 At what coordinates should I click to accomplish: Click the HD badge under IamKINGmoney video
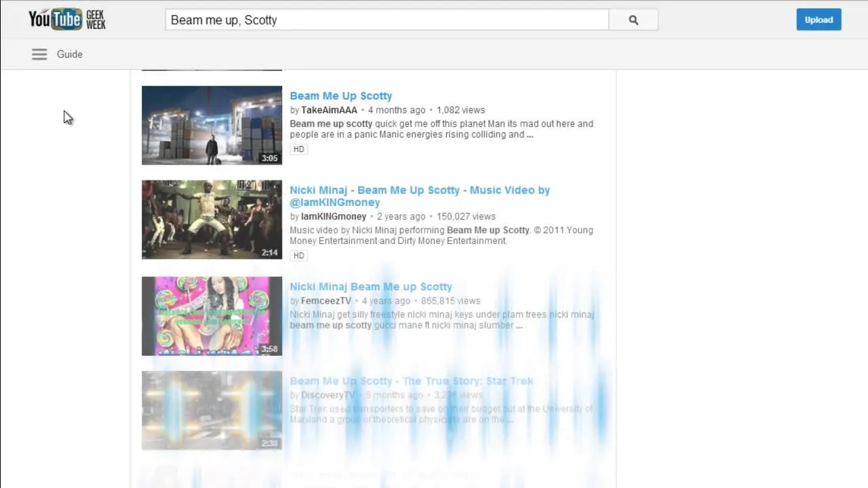(x=298, y=256)
